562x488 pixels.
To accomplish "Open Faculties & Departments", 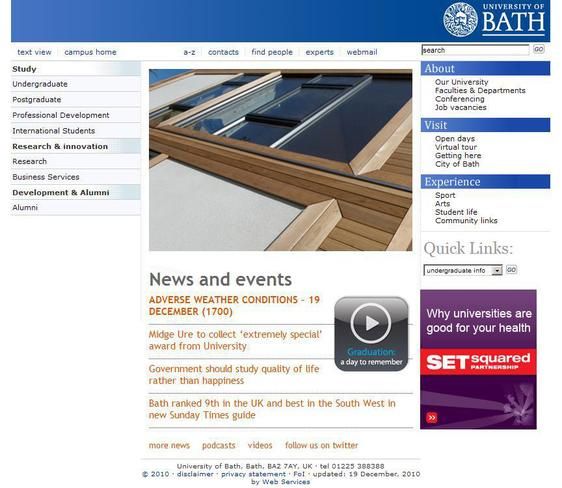I will [x=480, y=91].
